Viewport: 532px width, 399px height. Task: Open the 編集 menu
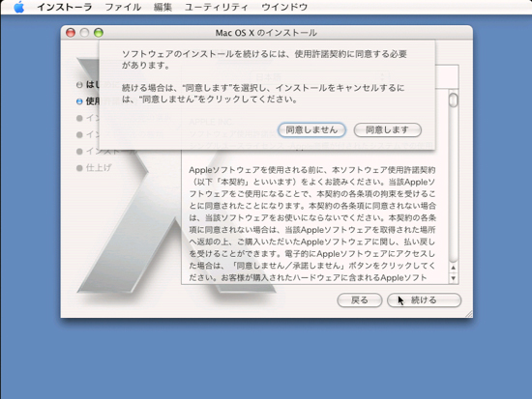point(163,7)
